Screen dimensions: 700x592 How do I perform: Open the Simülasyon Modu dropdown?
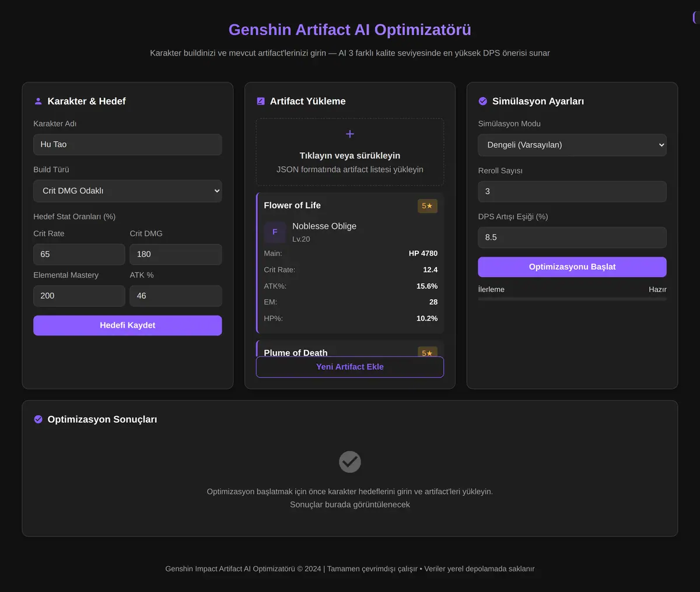[x=572, y=145]
